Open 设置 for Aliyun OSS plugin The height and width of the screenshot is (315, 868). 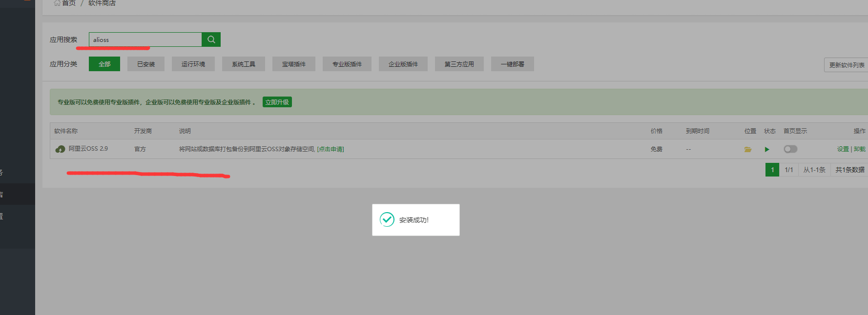(x=843, y=149)
